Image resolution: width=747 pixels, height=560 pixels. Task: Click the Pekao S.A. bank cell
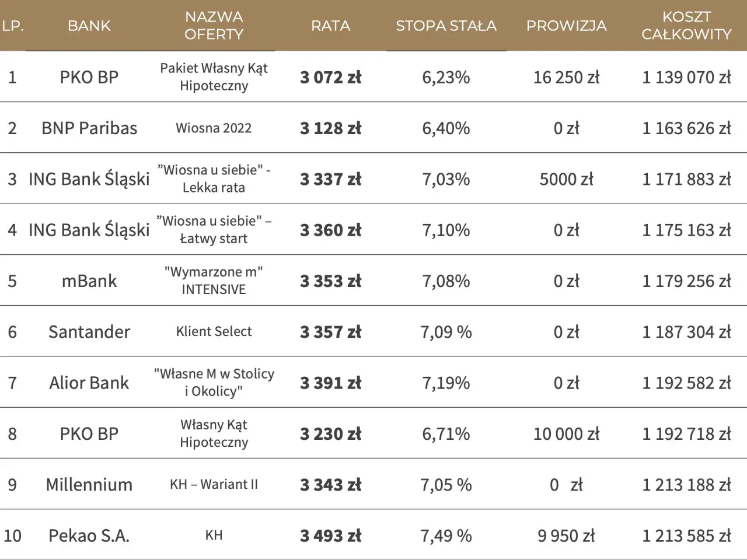pos(89,535)
